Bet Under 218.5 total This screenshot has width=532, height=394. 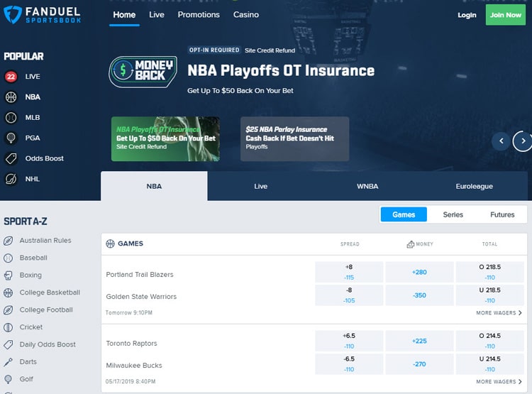(490, 295)
